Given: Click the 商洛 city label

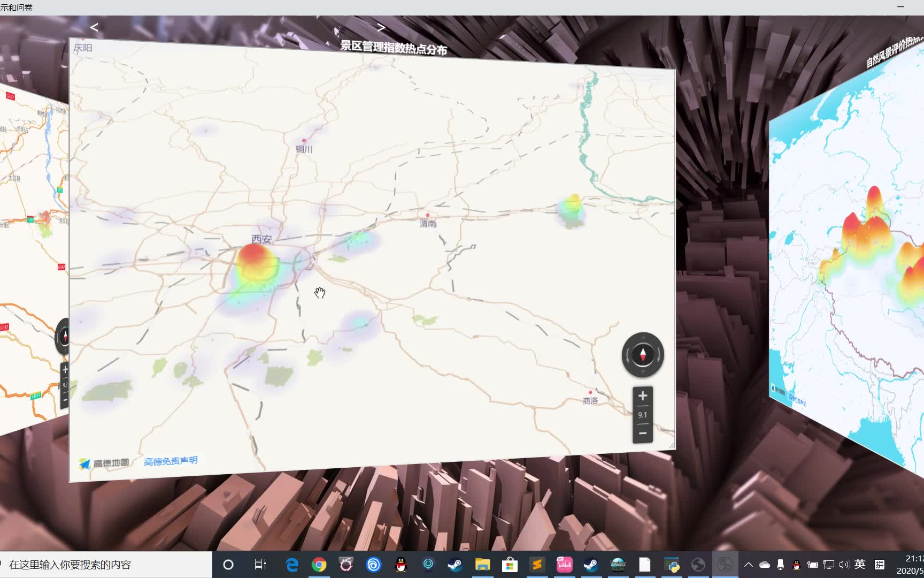Looking at the screenshot, I should (x=590, y=400).
